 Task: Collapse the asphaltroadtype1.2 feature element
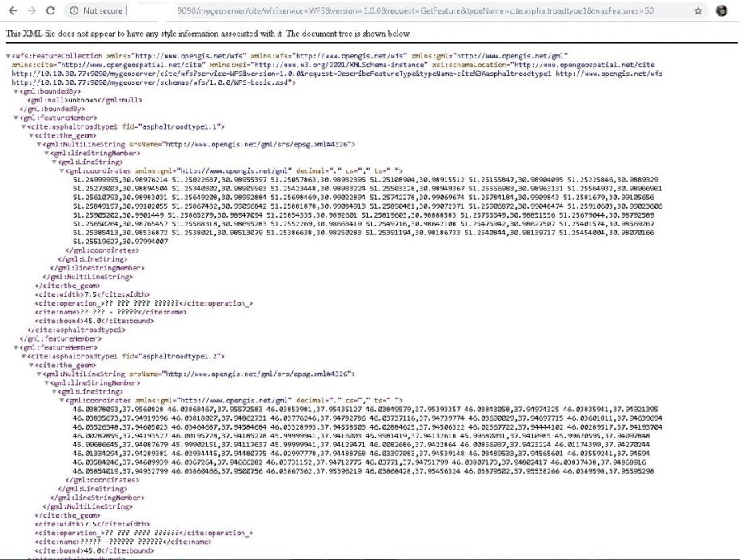pyautogui.click(x=24, y=356)
